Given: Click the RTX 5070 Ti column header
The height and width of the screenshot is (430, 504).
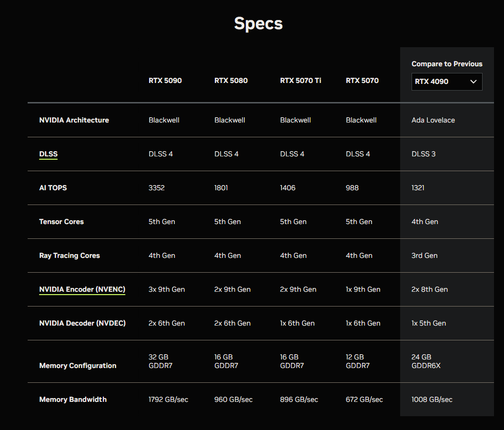Looking at the screenshot, I should (300, 81).
